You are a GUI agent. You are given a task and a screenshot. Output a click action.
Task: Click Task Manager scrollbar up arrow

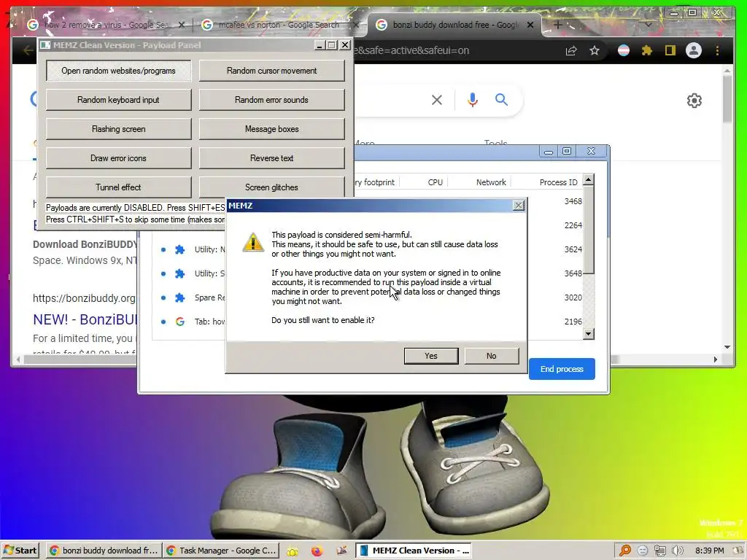(589, 179)
